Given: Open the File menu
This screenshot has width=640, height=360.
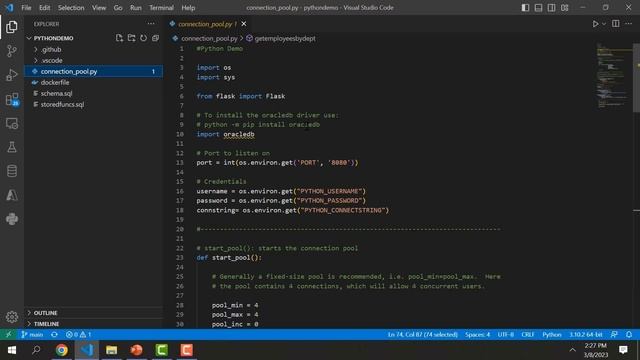Looking at the screenshot, I should 26,8.
